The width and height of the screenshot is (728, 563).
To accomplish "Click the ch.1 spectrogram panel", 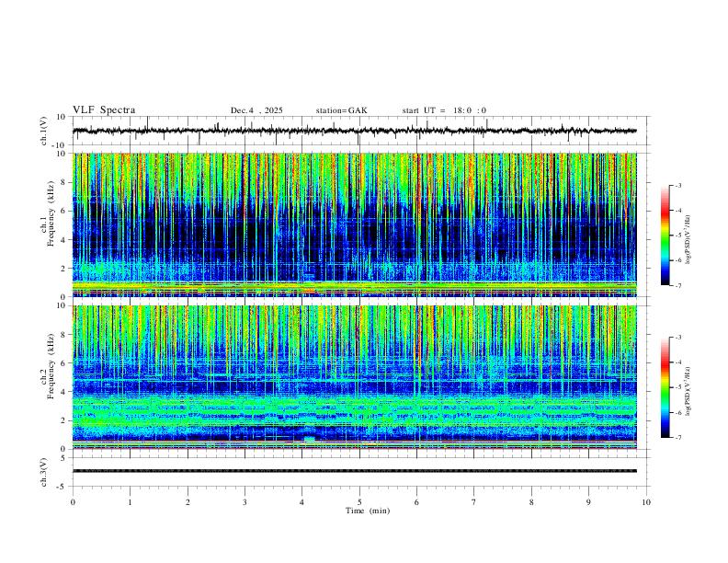I will click(x=354, y=224).
